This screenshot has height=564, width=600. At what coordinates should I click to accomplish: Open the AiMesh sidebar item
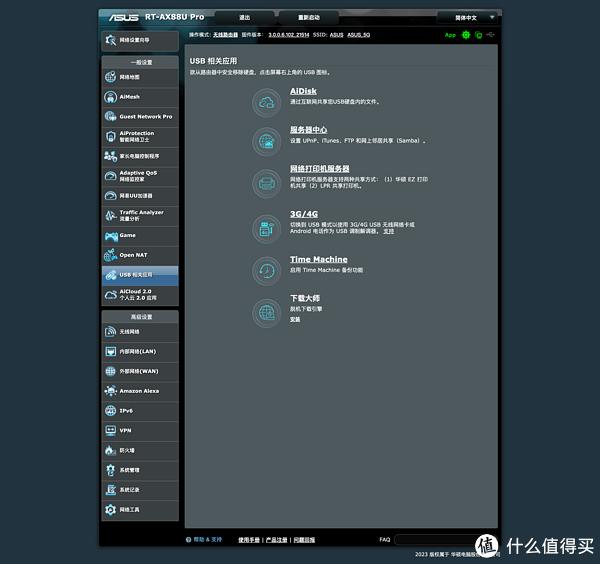[x=140, y=97]
